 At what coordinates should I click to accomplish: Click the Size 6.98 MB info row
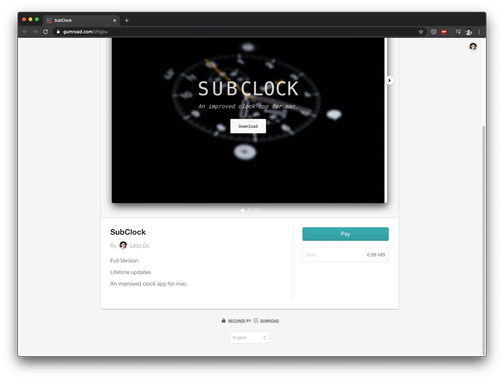coord(345,255)
